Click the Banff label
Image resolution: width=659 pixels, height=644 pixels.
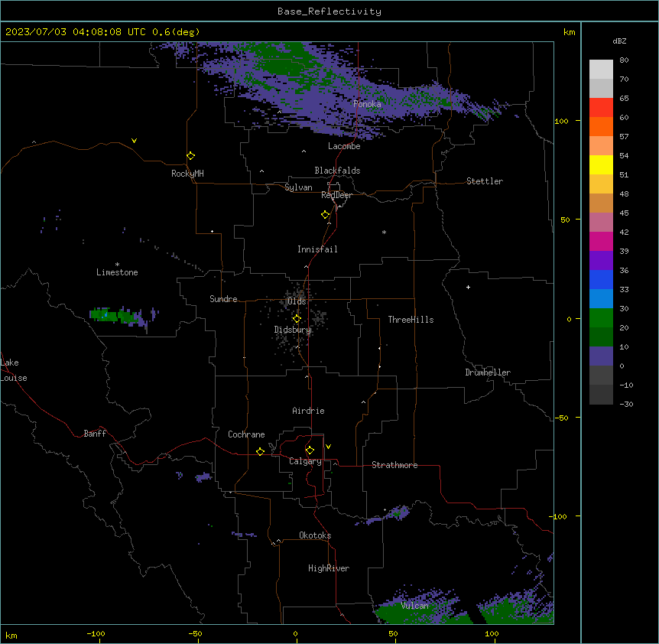pos(95,434)
